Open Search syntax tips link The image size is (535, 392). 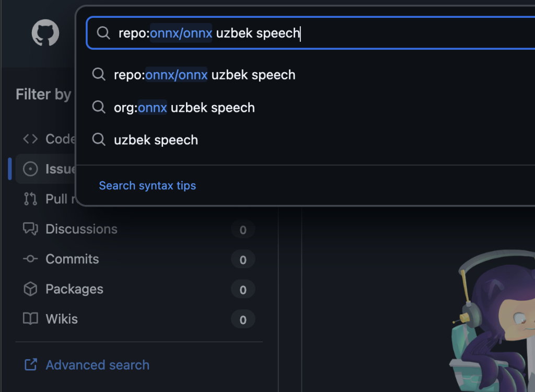tap(147, 186)
